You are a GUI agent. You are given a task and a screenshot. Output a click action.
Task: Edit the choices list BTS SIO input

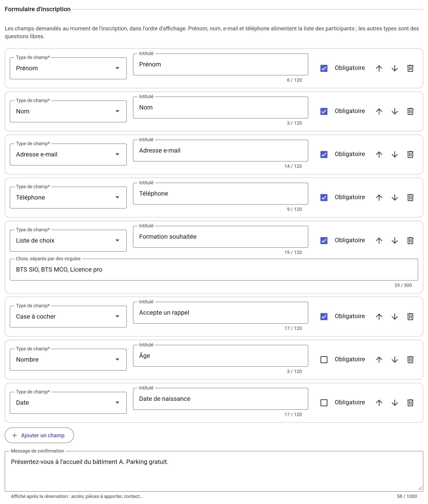coord(214,270)
